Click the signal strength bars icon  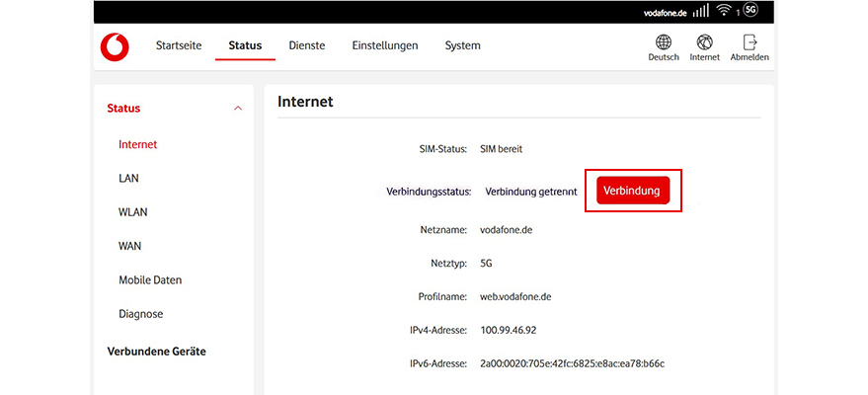[x=700, y=11]
